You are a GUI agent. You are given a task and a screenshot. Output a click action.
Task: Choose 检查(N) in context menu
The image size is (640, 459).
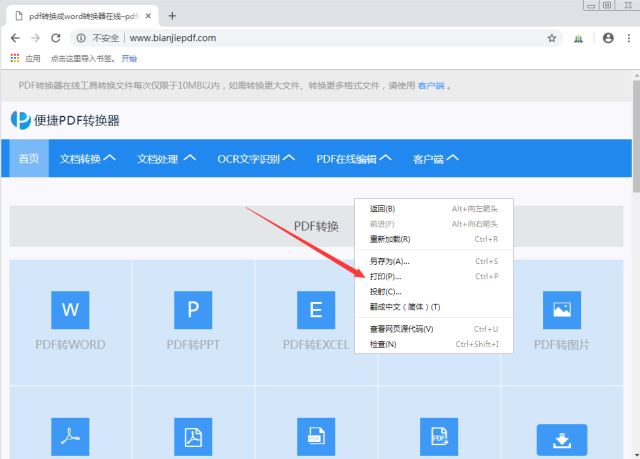(434, 344)
